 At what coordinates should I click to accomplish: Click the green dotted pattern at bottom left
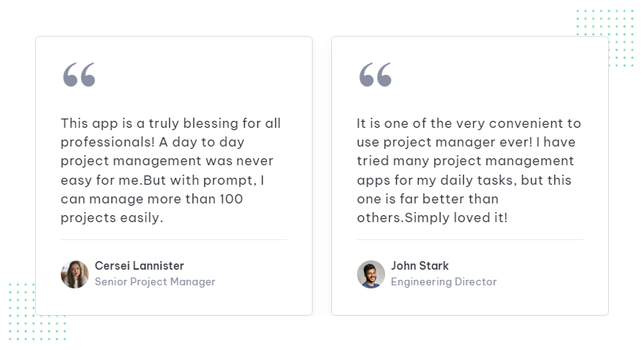pos(37,311)
